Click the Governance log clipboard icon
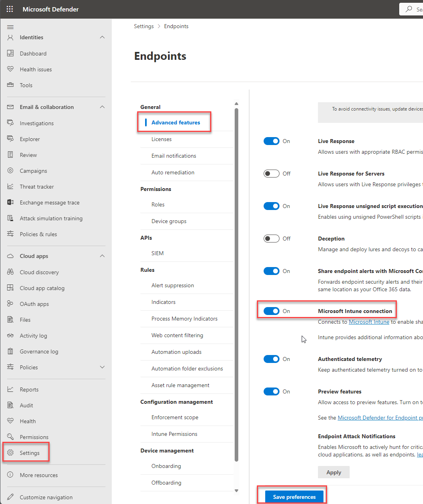The image size is (423, 504). tap(10, 351)
